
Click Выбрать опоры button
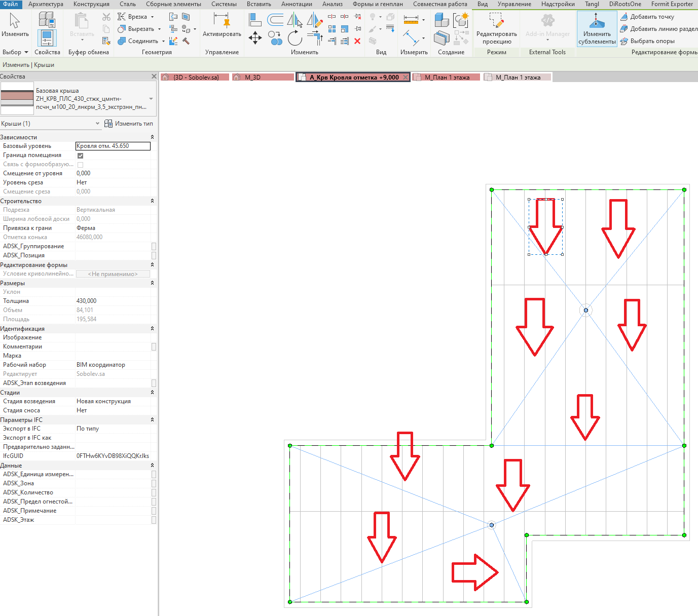pyautogui.click(x=647, y=41)
